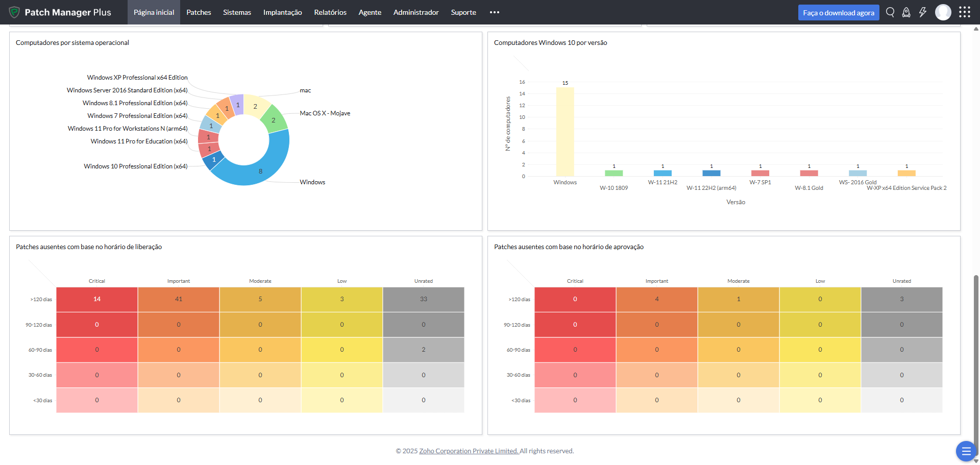Click the Critical >120 dias cell showing 14
The image size is (980, 465).
click(97, 299)
